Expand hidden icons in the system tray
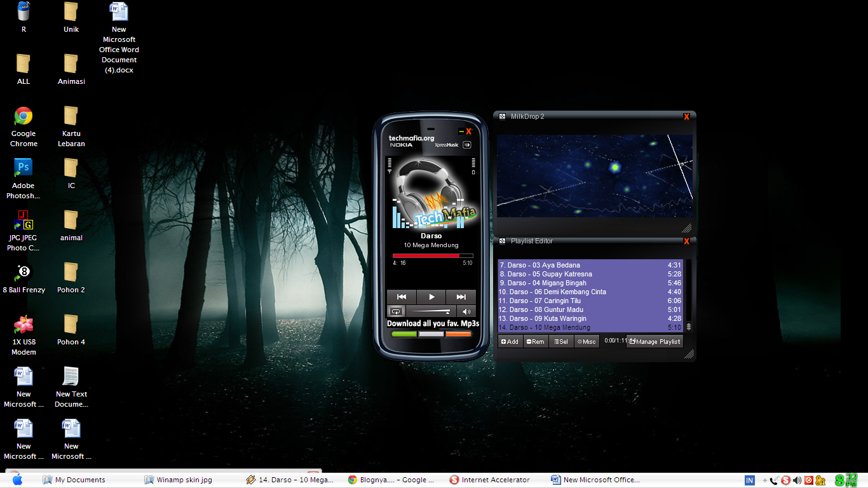Image resolution: width=868 pixels, height=488 pixels. coord(765,480)
